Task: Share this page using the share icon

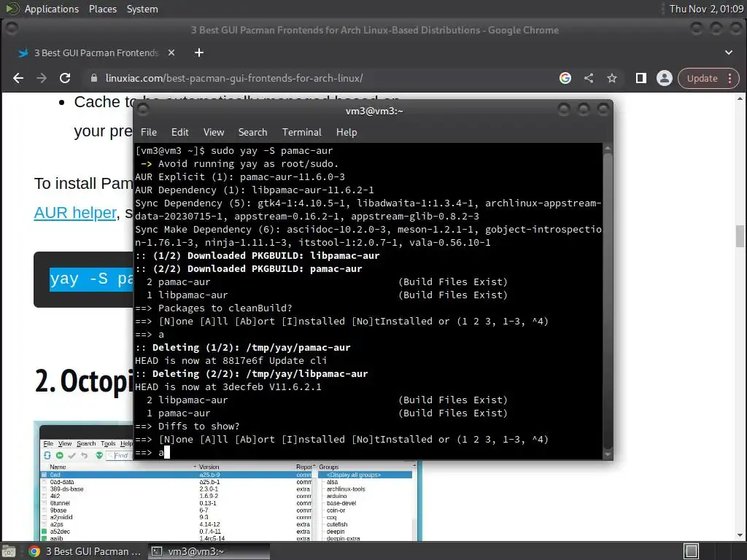Action: [589, 78]
